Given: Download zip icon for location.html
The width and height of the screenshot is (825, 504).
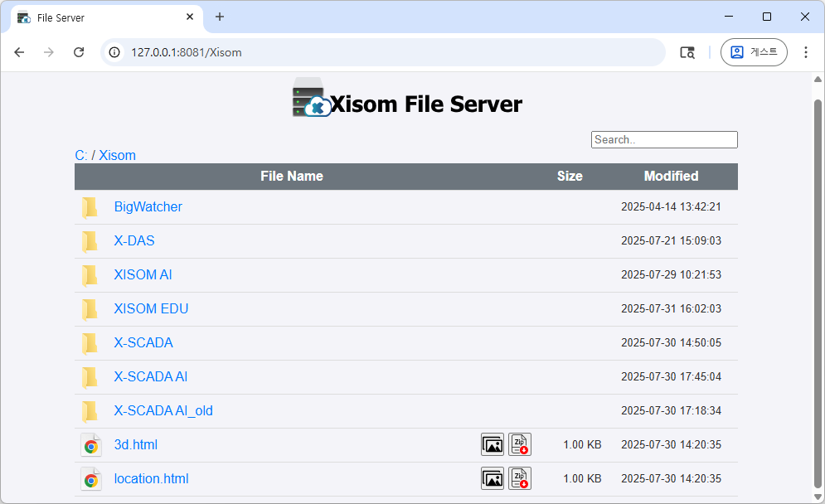Looking at the screenshot, I should (x=520, y=479).
